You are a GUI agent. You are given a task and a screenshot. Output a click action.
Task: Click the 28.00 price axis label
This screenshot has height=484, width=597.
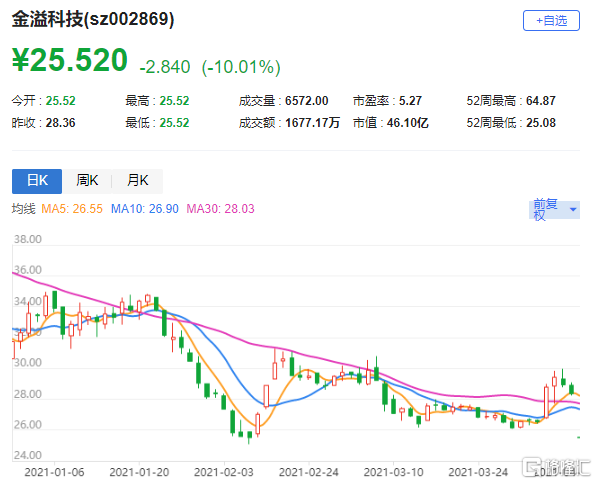pos(27,394)
